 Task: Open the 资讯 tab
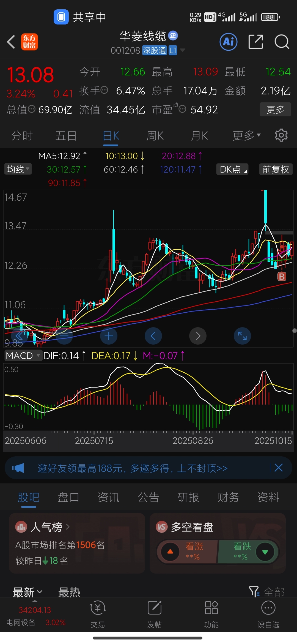(x=108, y=497)
